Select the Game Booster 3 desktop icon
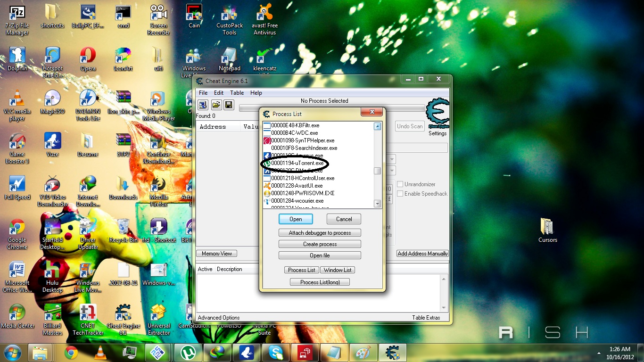 click(17, 149)
